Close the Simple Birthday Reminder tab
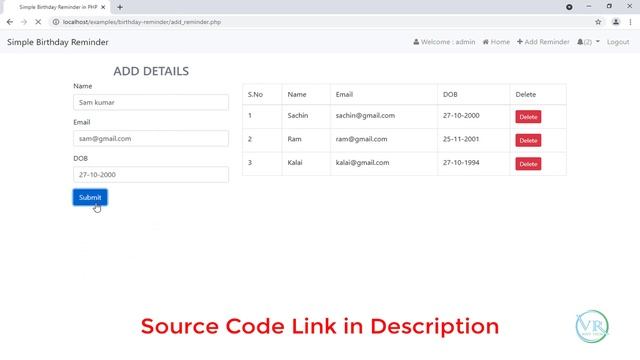The height and width of the screenshot is (360, 640). tap(103, 7)
